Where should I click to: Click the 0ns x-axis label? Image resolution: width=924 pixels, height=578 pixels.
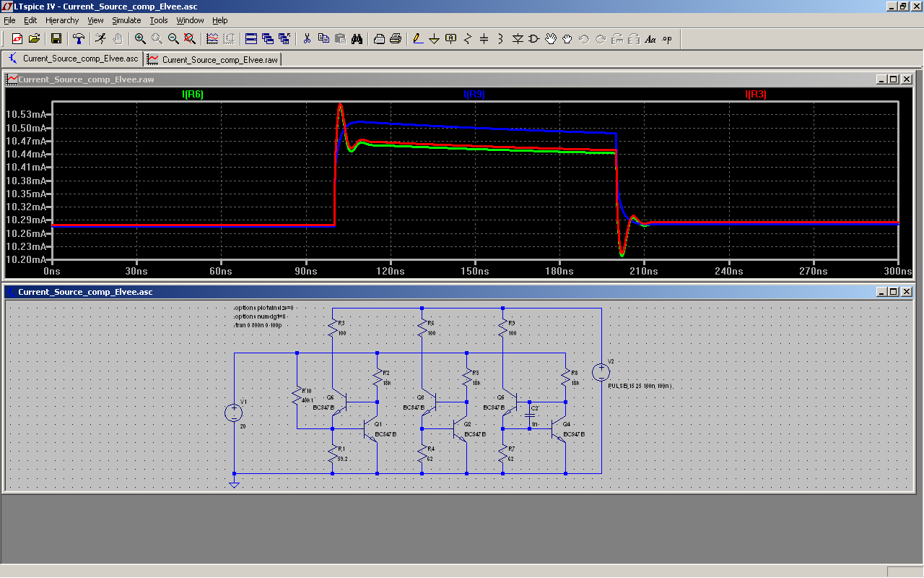[52, 272]
